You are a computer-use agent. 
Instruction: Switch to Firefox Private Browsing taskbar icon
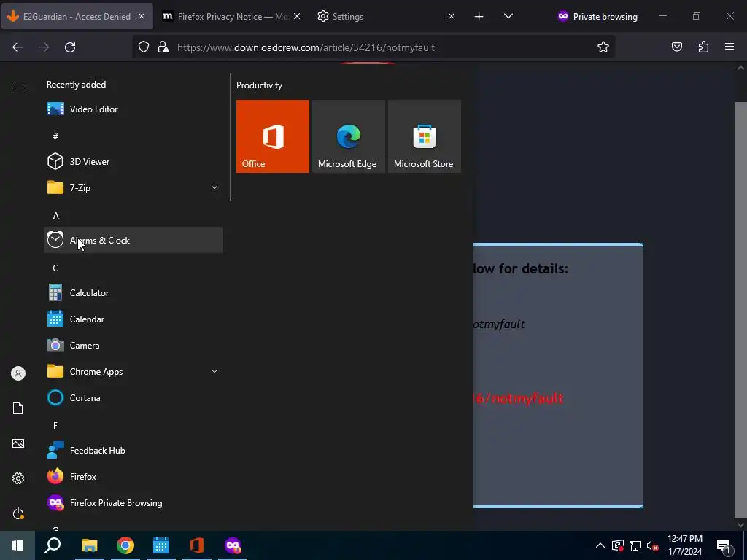233,545
